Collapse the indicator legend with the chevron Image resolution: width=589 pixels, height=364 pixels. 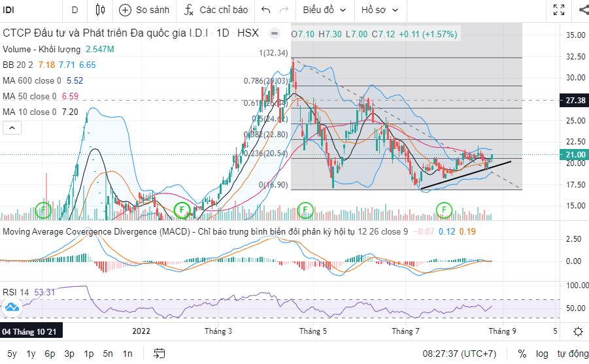click(x=11, y=128)
